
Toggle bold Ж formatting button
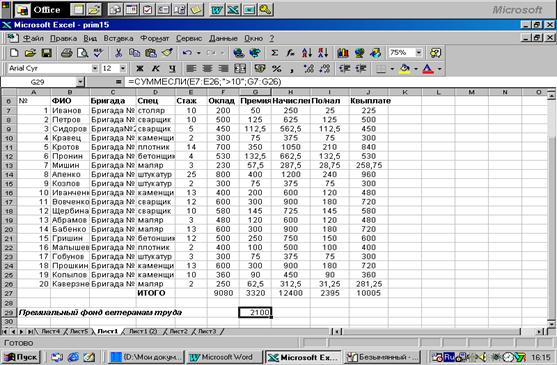140,69
